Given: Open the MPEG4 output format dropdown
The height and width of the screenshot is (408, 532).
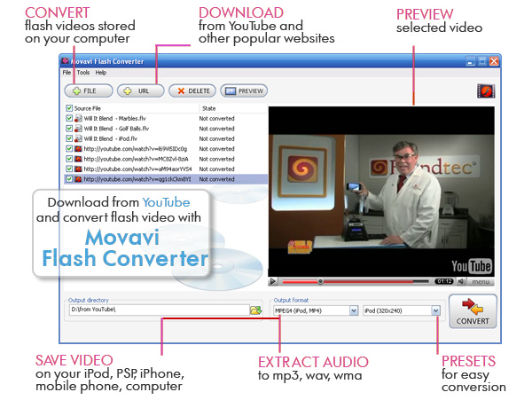Looking at the screenshot, I should coord(354,310).
